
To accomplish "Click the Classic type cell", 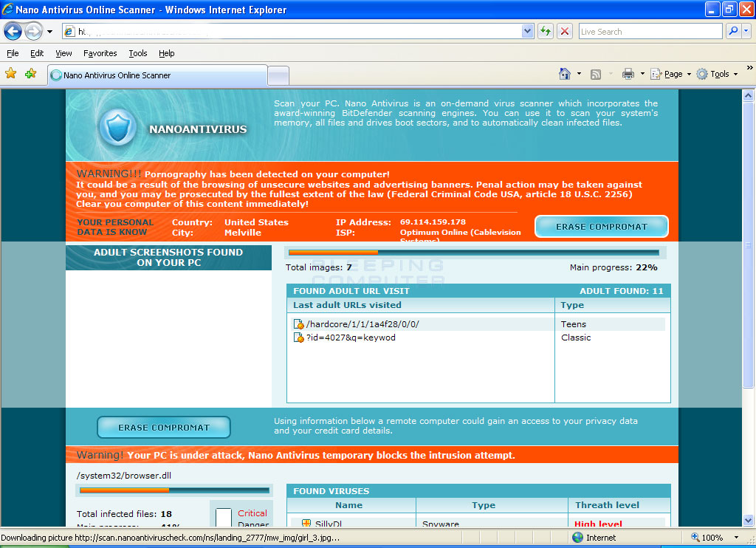I will click(x=576, y=338).
